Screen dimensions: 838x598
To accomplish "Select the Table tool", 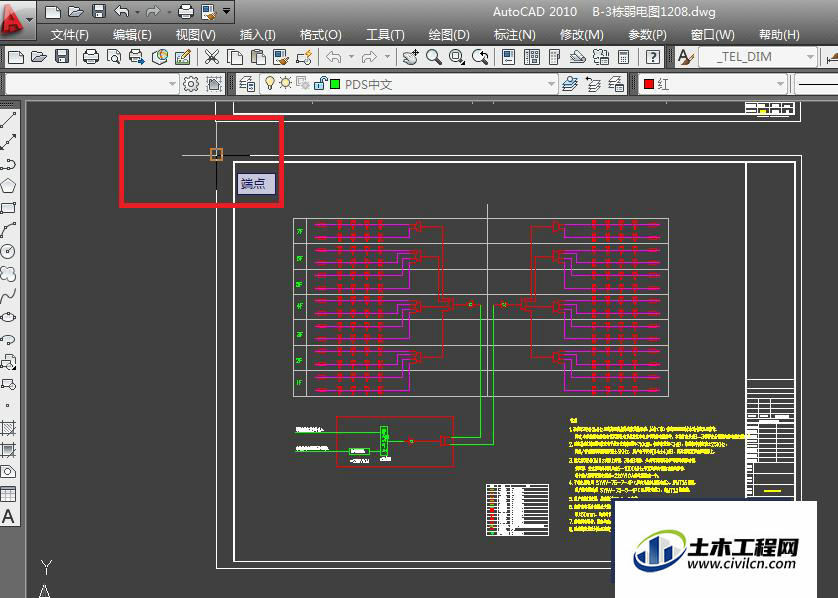I will coord(8,494).
